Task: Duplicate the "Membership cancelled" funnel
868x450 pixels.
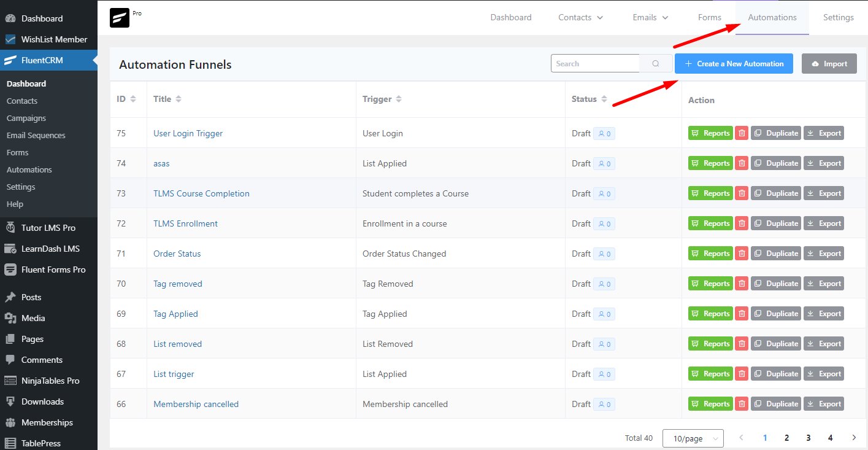Action: [x=775, y=403]
